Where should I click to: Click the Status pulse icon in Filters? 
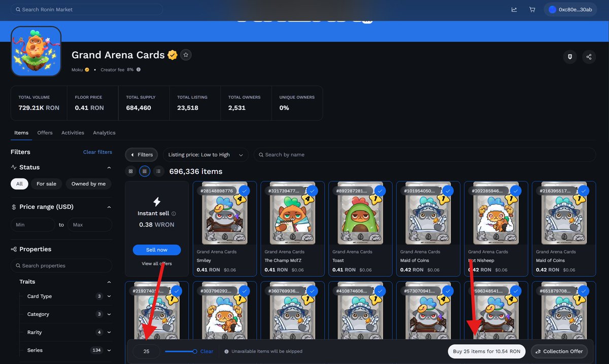pos(14,167)
